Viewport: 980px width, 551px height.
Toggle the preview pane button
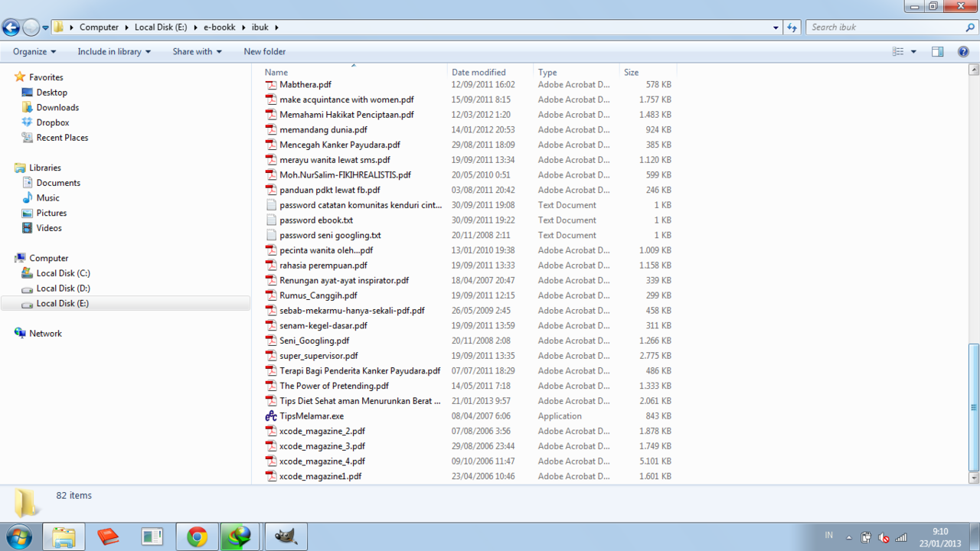(937, 52)
